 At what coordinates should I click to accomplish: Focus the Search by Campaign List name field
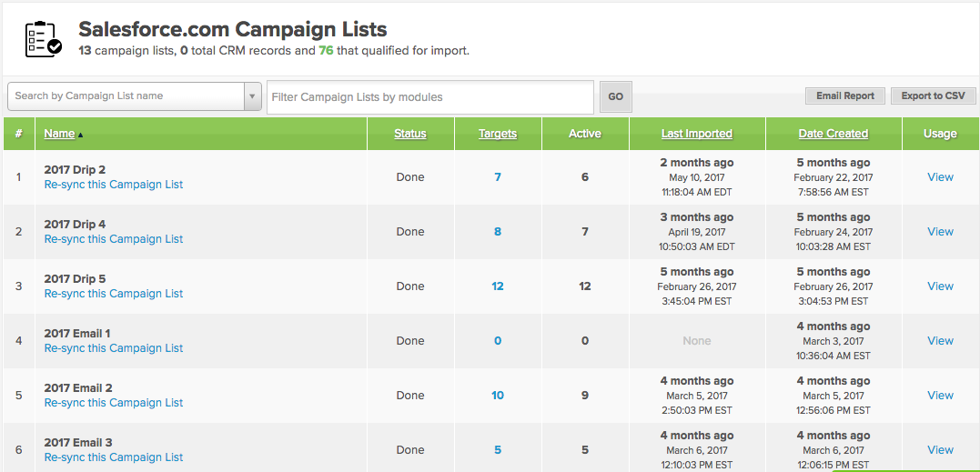(x=126, y=96)
